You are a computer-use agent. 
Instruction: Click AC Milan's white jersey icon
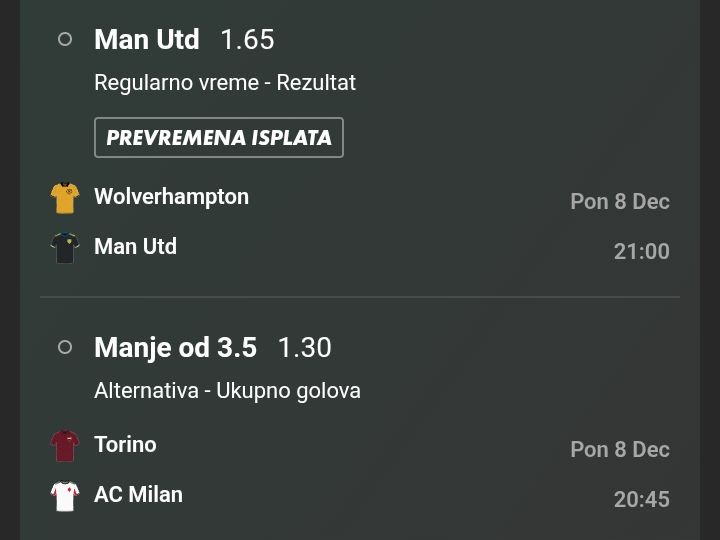coord(65,496)
